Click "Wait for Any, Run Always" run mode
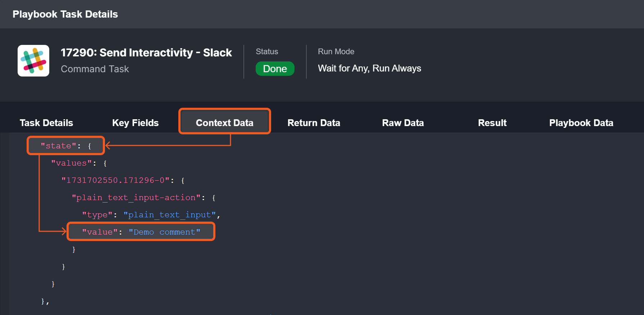Viewport: 644px width, 315px height. 369,68
